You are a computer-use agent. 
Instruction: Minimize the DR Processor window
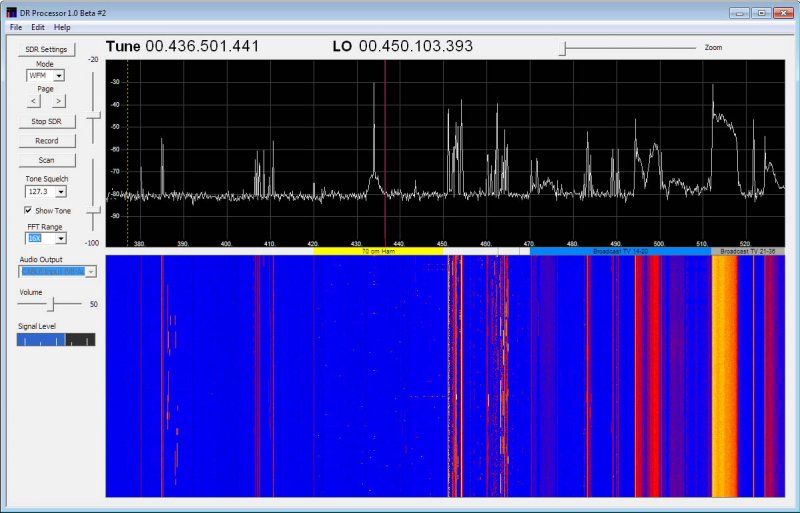tap(739, 13)
